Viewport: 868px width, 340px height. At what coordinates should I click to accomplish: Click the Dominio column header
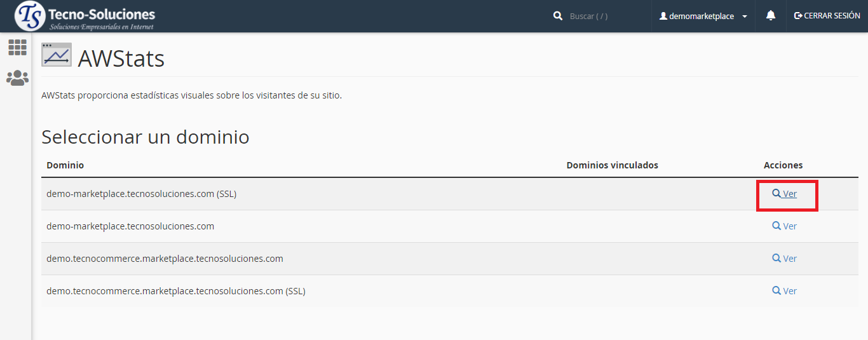click(x=65, y=165)
